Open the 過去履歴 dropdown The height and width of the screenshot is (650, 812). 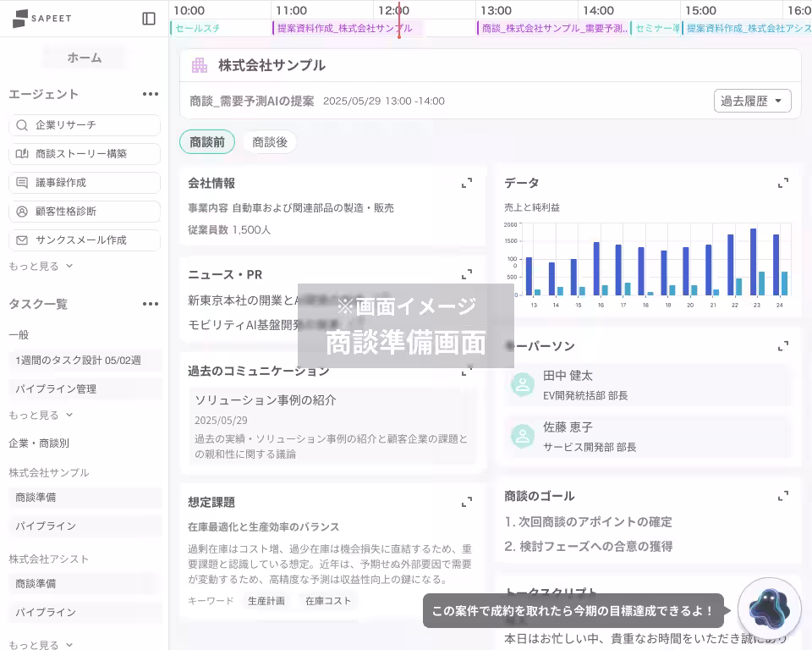[752, 100]
